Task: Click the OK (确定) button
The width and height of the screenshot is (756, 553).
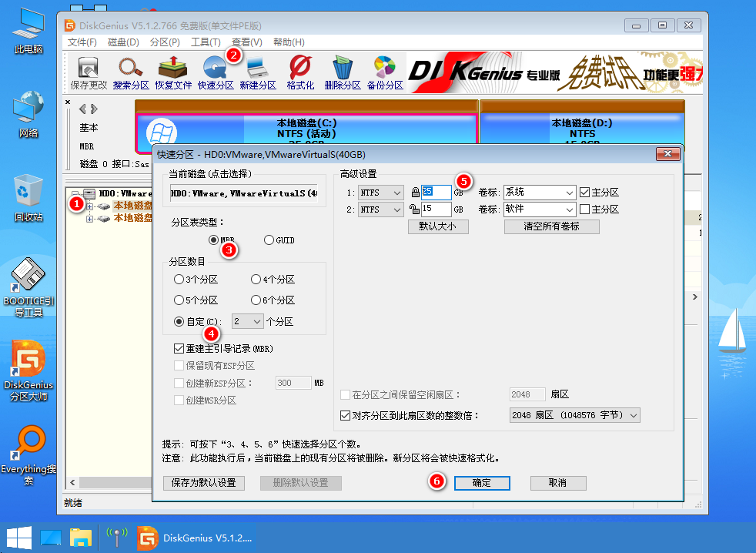Action: [x=482, y=483]
